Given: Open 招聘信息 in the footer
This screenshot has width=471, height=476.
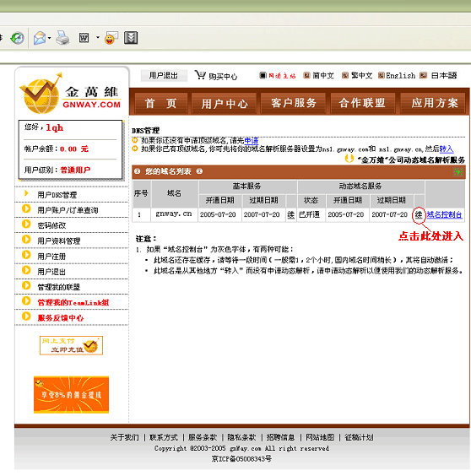Looking at the screenshot, I should [280, 437].
